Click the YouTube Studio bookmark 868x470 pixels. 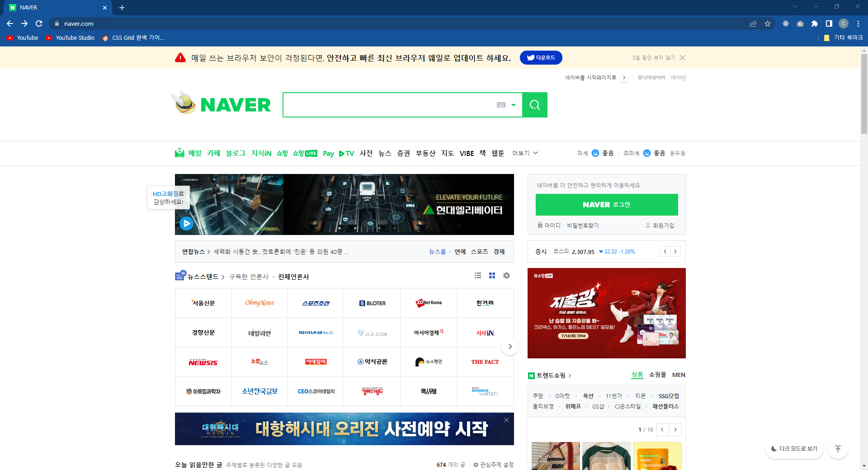pyautogui.click(x=71, y=38)
